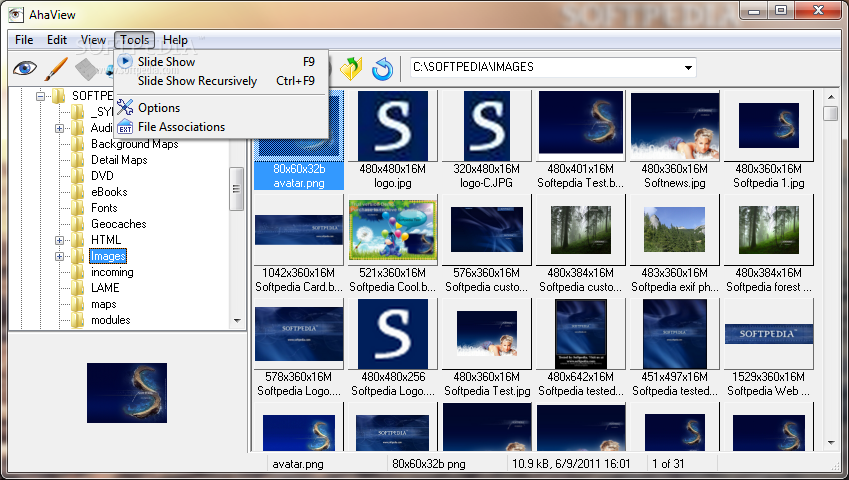The image size is (849, 480).
Task: Select the Softpedia exif thumbnail
Action: pyautogui.click(x=675, y=230)
